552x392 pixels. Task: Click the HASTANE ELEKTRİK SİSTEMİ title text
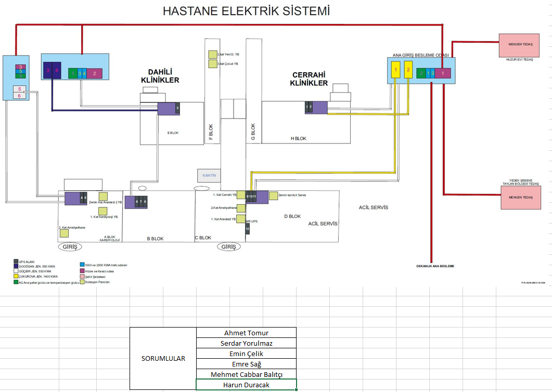click(x=246, y=11)
